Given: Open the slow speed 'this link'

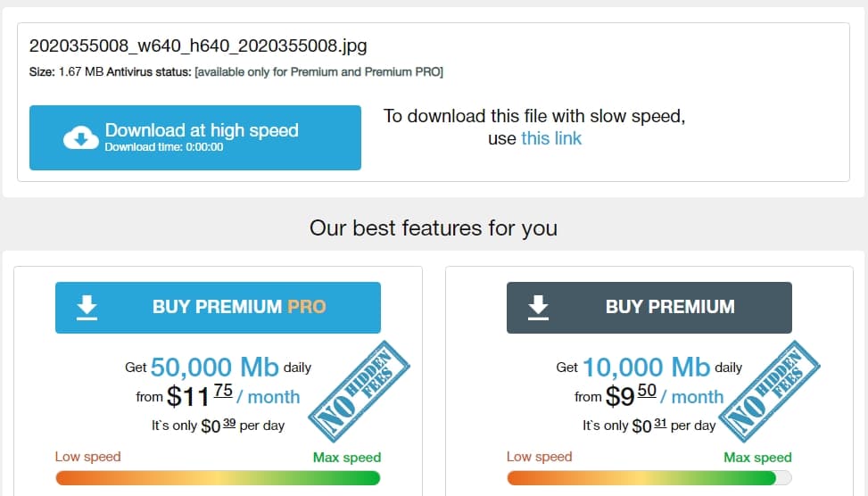Looking at the screenshot, I should pyautogui.click(x=551, y=138).
